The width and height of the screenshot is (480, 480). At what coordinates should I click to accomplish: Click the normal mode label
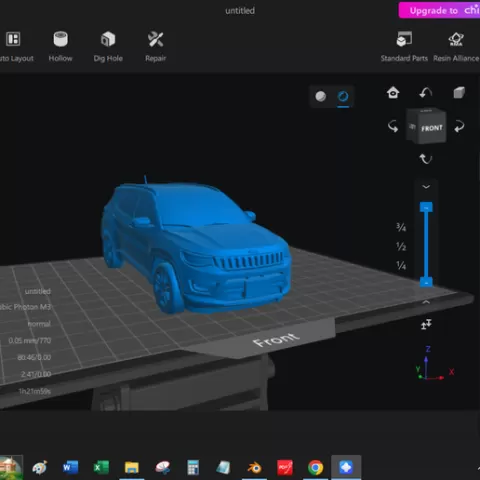point(39,324)
